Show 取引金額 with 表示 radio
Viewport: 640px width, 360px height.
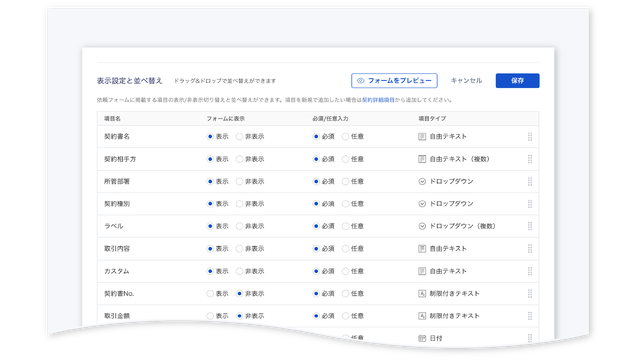click(210, 316)
